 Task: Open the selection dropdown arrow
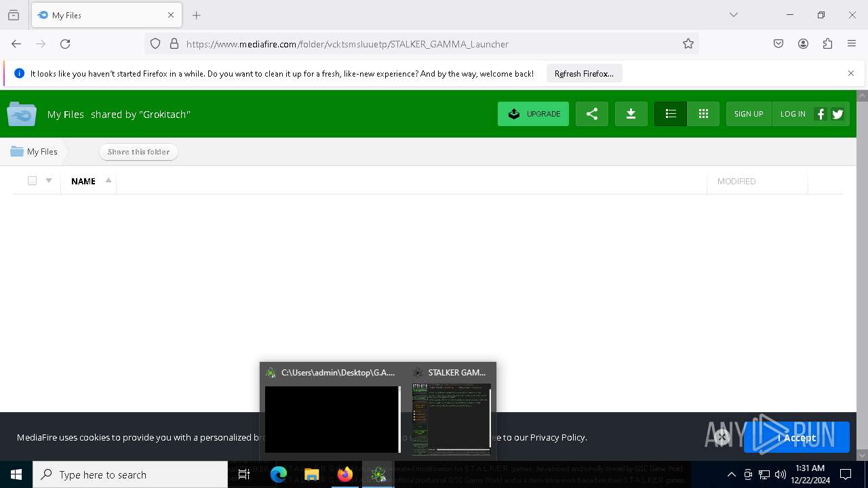(x=49, y=180)
